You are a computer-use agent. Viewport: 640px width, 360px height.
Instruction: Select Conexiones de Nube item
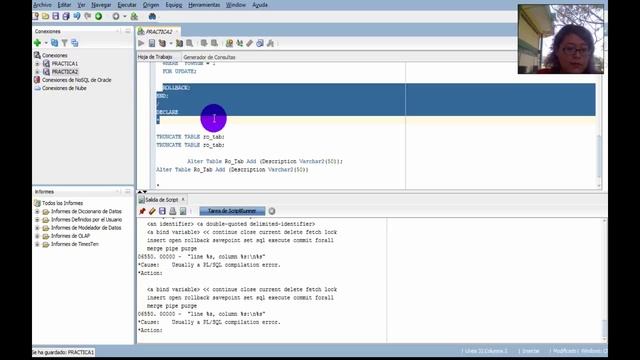(64, 88)
